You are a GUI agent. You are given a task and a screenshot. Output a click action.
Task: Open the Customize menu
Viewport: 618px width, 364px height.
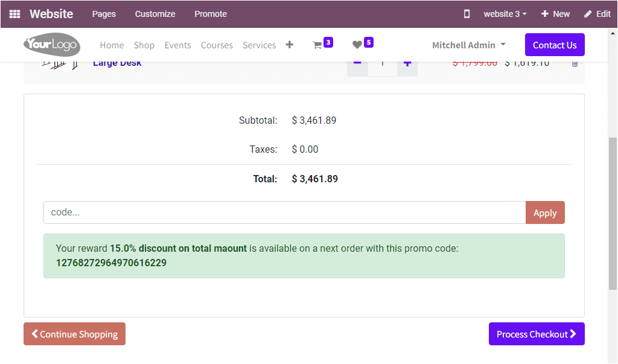coord(154,13)
